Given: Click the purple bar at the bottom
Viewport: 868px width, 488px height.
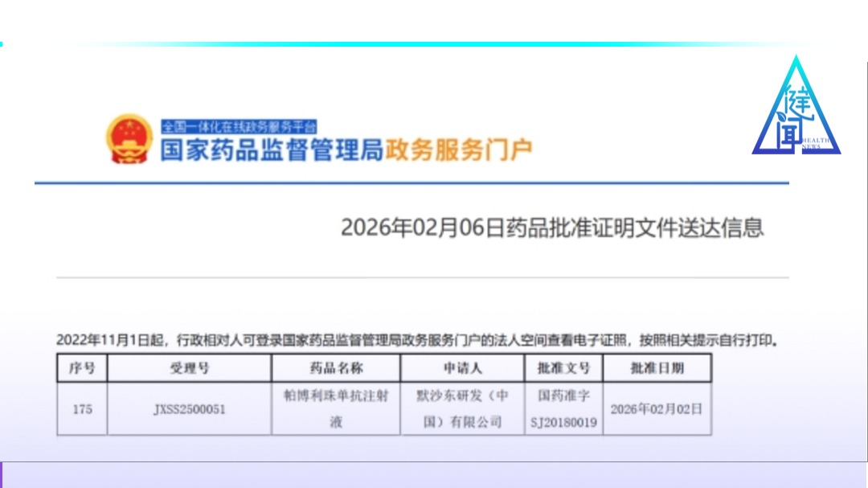Looking at the screenshot, I should click(x=434, y=475).
